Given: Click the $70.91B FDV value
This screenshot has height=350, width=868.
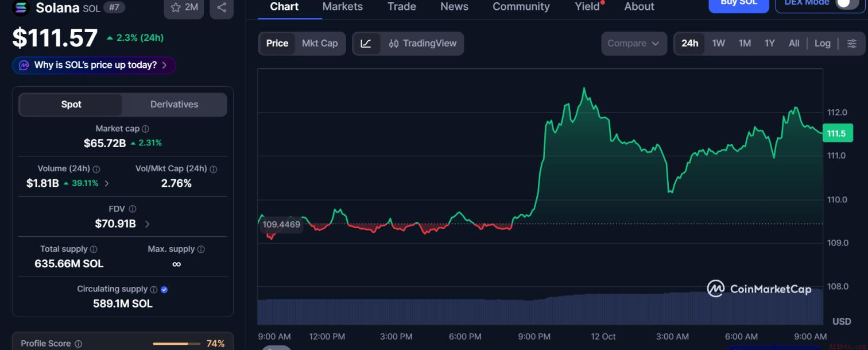Looking at the screenshot, I should (x=115, y=224).
